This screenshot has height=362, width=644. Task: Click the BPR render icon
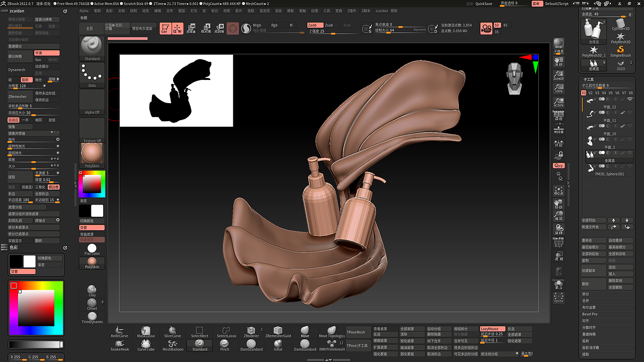click(558, 43)
